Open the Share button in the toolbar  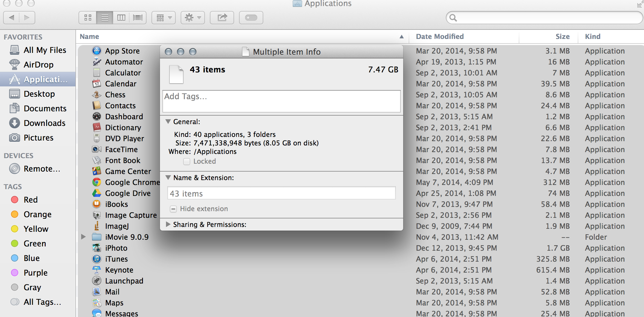tap(222, 18)
